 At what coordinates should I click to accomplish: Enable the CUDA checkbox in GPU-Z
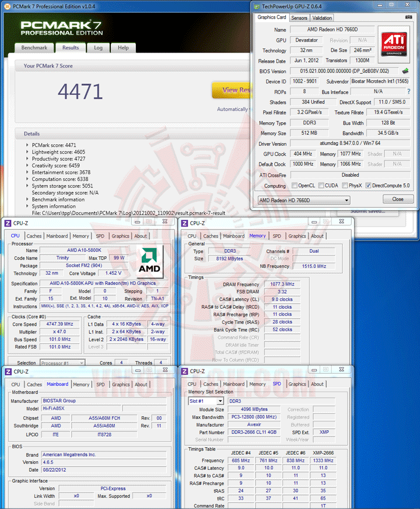(321, 186)
